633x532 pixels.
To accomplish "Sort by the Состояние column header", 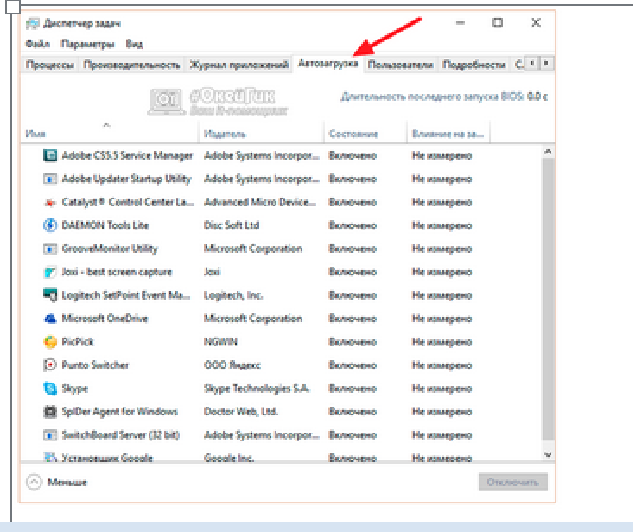I will click(365, 132).
